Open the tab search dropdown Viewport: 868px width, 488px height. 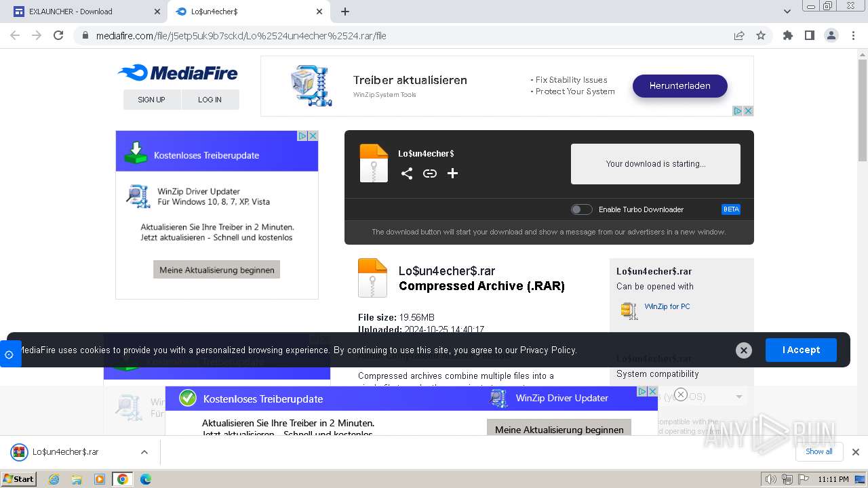point(787,12)
